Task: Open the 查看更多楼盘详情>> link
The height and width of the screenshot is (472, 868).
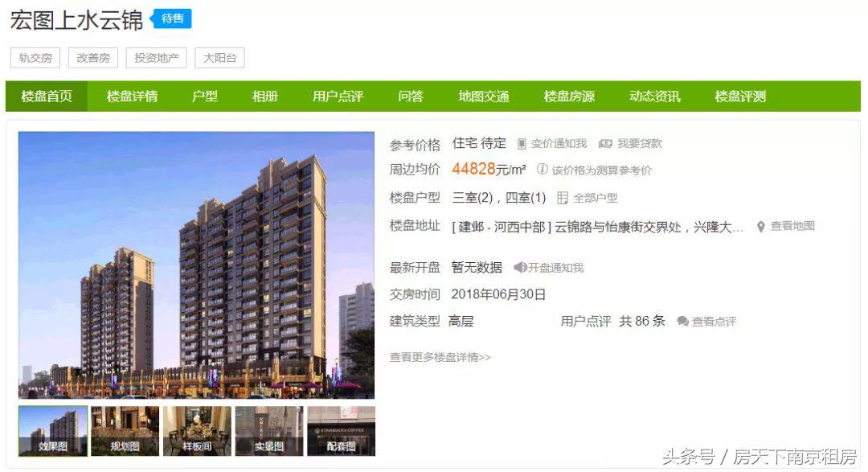Action: click(440, 357)
